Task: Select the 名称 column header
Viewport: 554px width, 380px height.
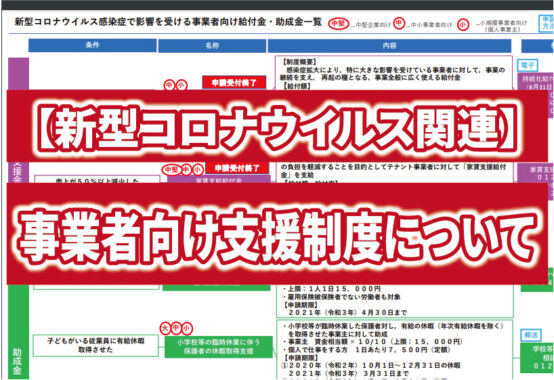Action: [x=212, y=46]
